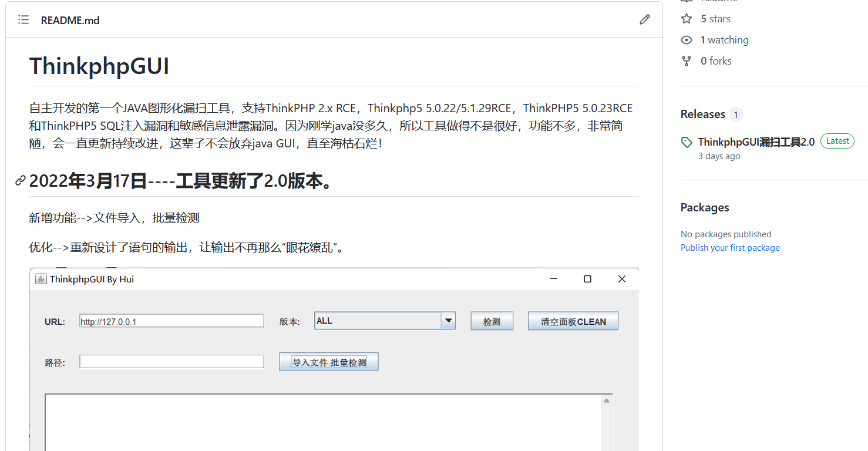
Task: Click the 路径 path input field
Action: pos(171,362)
